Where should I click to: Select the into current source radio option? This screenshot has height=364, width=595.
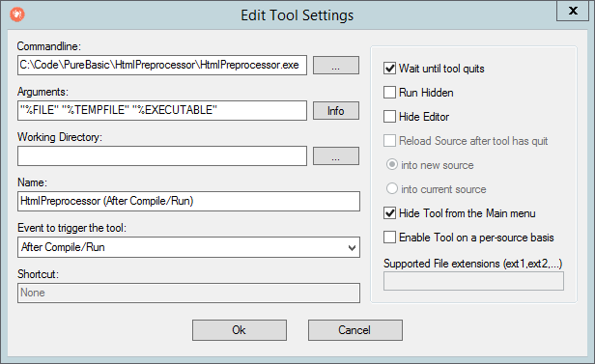pyautogui.click(x=391, y=189)
